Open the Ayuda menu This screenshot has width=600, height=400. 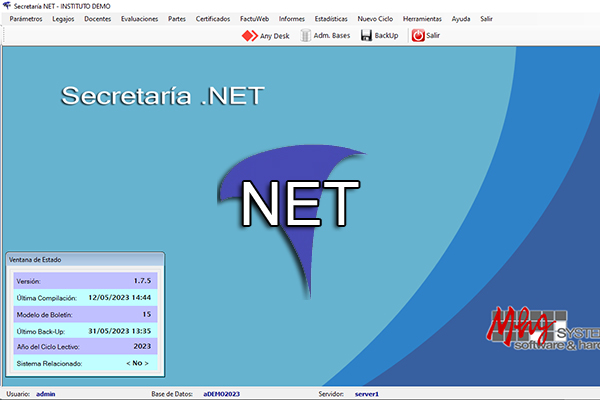pyautogui.click(x=461, y=19)
